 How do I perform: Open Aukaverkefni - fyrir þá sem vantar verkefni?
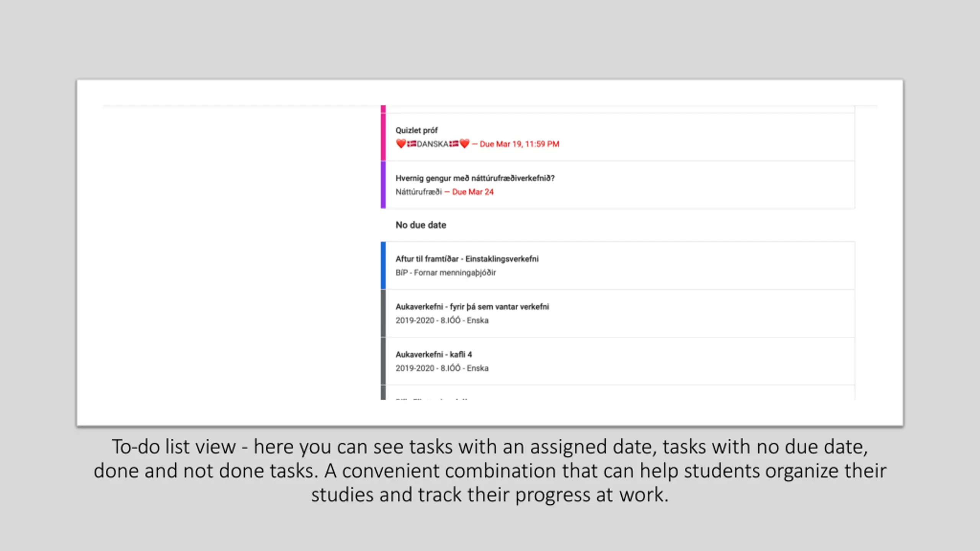coord(472,307)
